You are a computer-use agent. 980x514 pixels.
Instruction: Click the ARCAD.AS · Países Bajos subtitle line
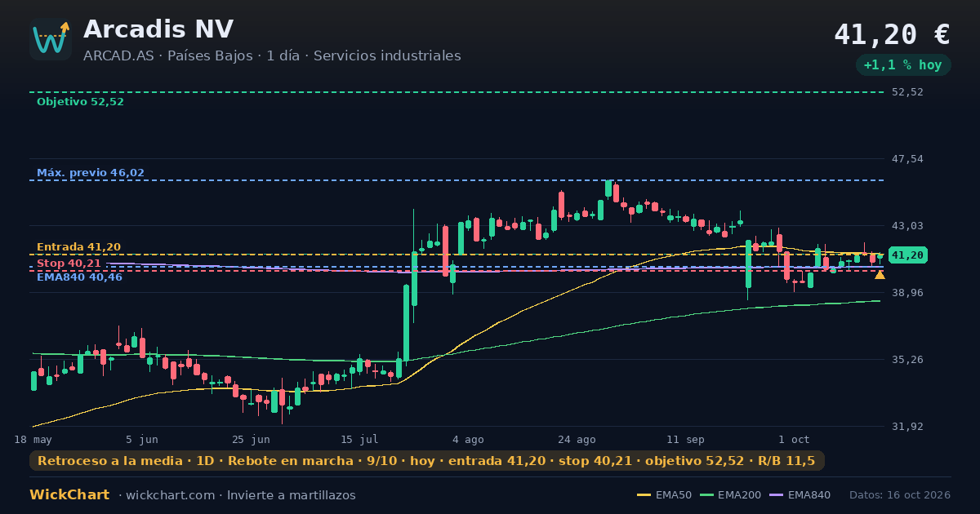272,55
